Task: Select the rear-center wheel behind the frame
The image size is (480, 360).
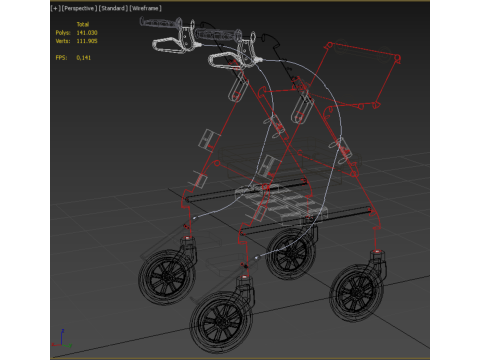Action: tap(291, 254)
